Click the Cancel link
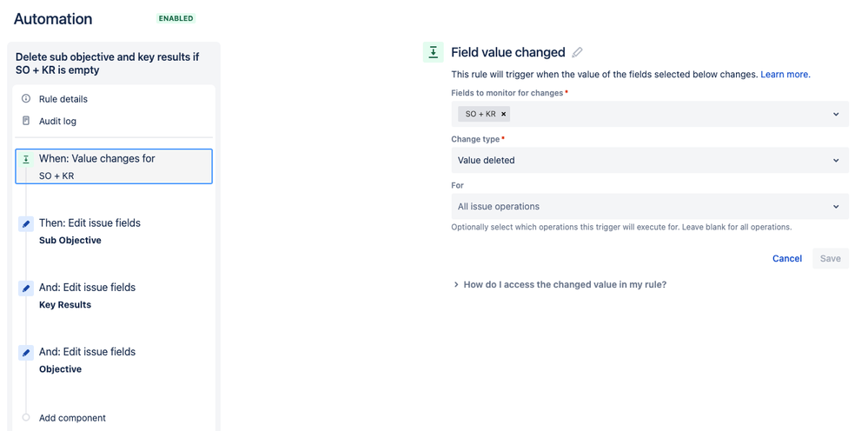 786,258
